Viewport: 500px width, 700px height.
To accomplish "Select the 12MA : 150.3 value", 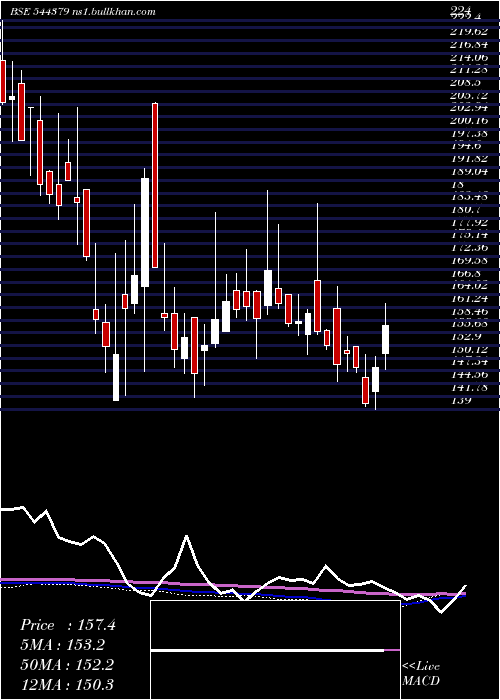I will 68,684.
